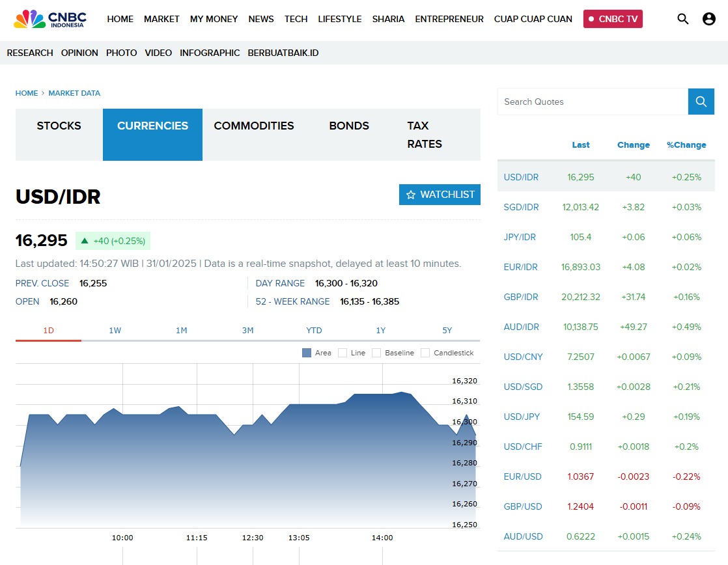
Task: Switch to the Stocks tab
Action: [59, 126]
